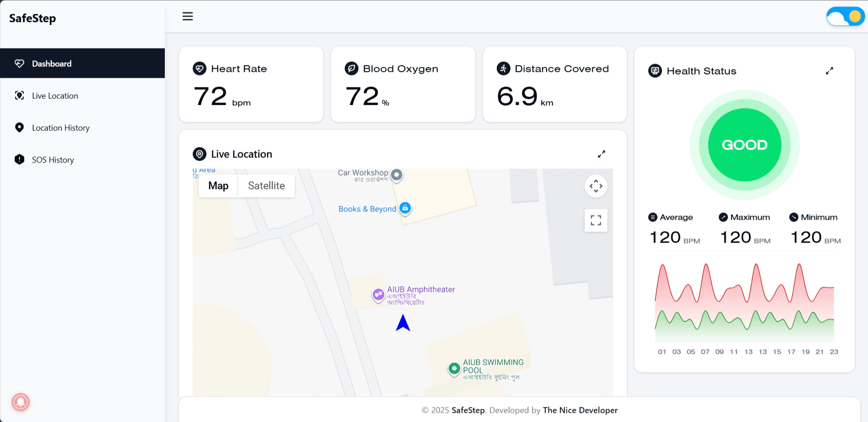Click the blue navigation arrow on map

[x=403, y=323]
